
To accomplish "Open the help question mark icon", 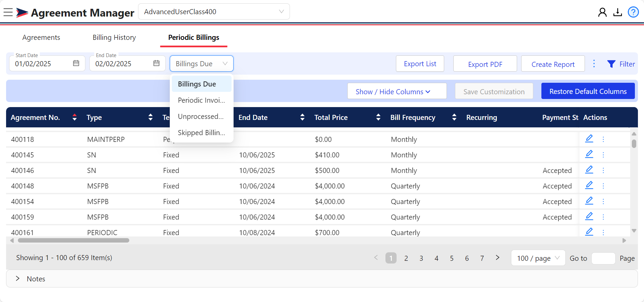I will coord(633,12).
